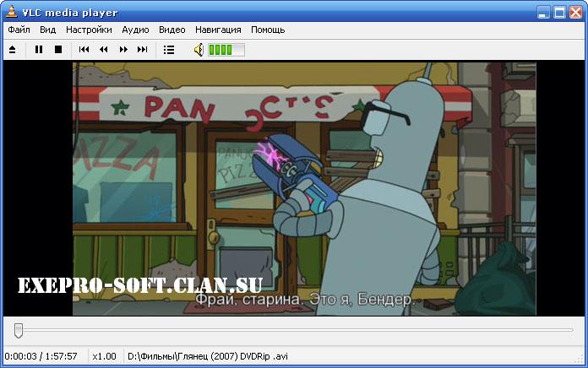This screenshot has height=368, width=588.
Task: Open the Настройки menu
Action: pos(89,30)
